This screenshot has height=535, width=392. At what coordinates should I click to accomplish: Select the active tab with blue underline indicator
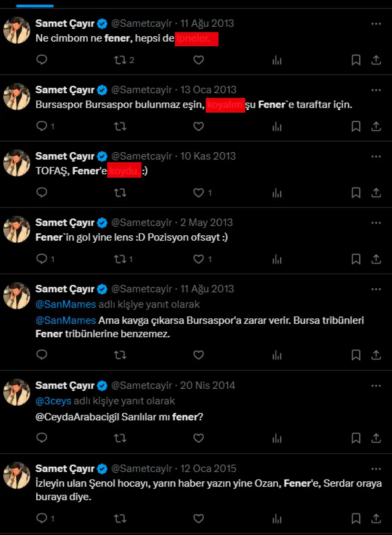pos(35,4)
